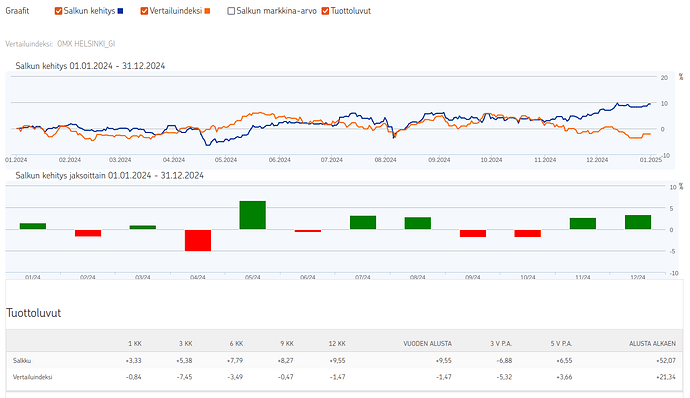This screenshot has height=398, width=690.
Task: Toggle the Vertailuindeksi checkbox
Action: click(x=144, y=11)
